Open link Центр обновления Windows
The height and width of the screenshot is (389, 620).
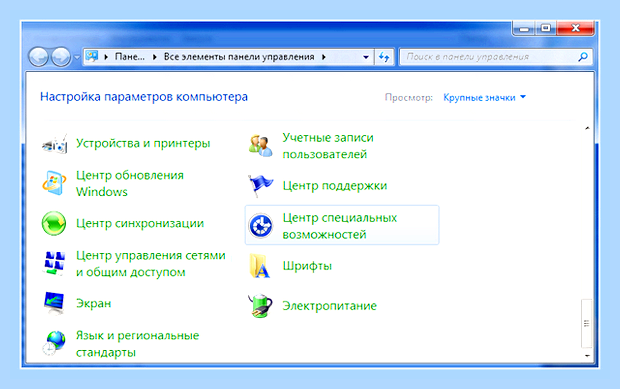click(130, 183)
